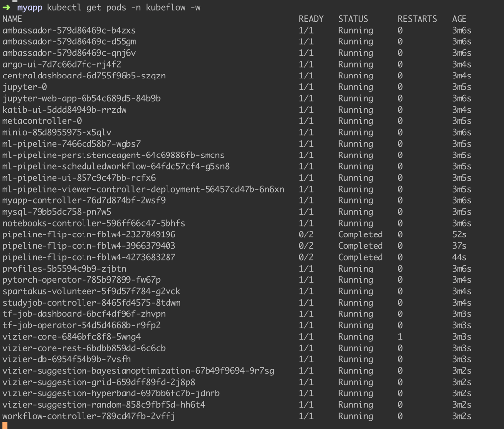Screen dimensions: 504x429
Task: Click the restart count 1 for vizier-core
Action: (400, 337)
